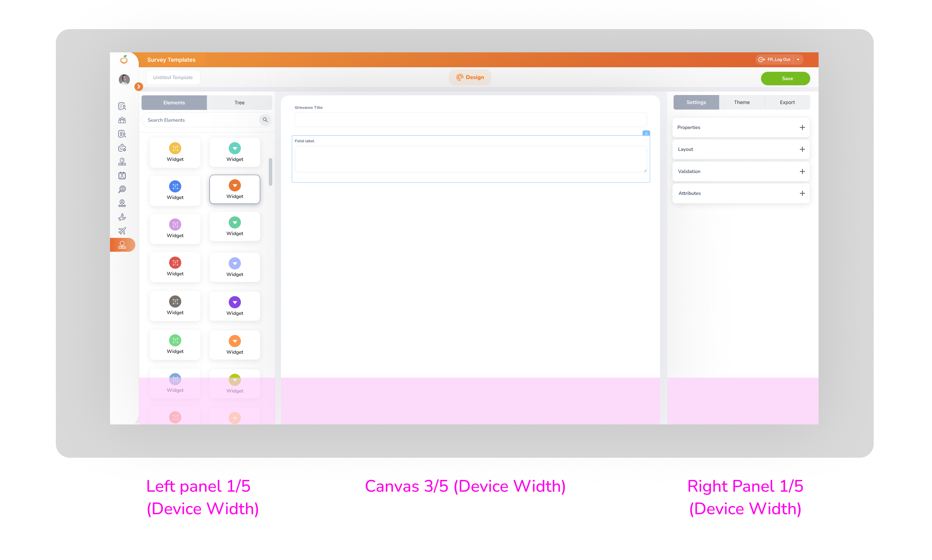This screenshot has width=932, height=560.
Task: Click the green Save button
Action: tap(785, 78)
